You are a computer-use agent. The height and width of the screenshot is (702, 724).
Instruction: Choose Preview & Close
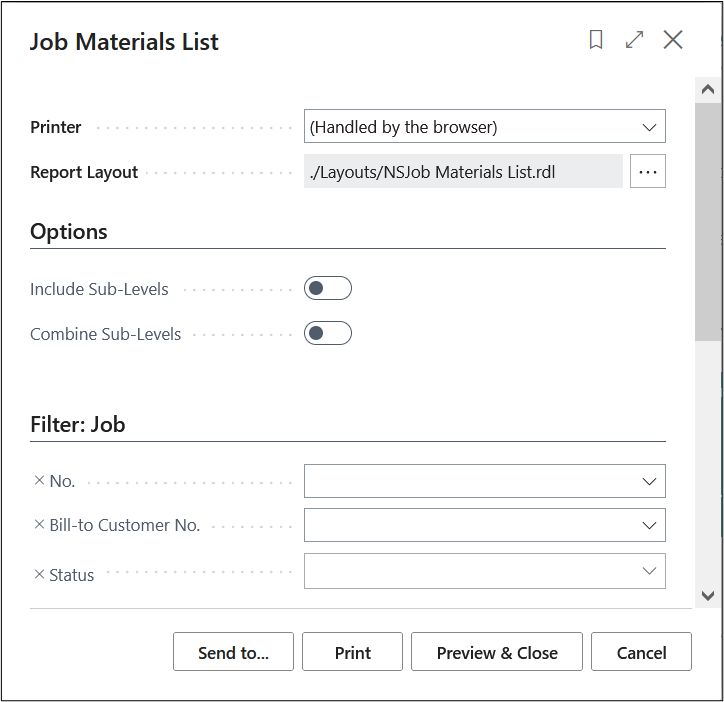[x=497, y=652]
